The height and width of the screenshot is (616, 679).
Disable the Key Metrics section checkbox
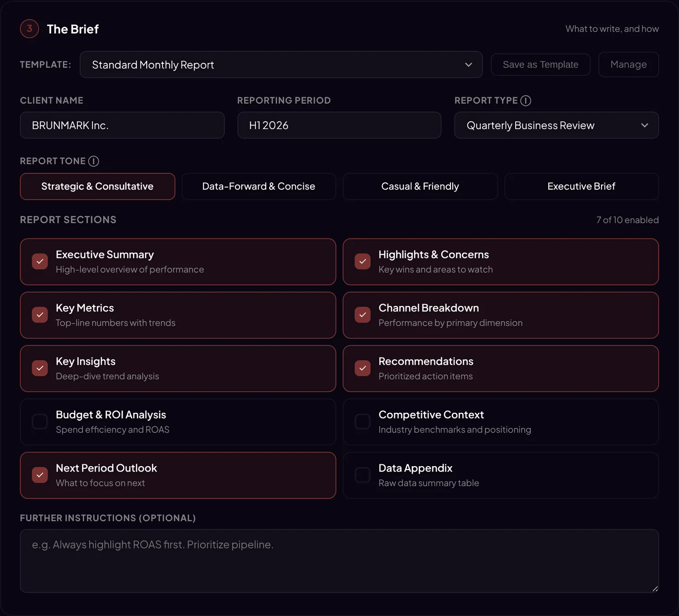click(x=40, y=315)
